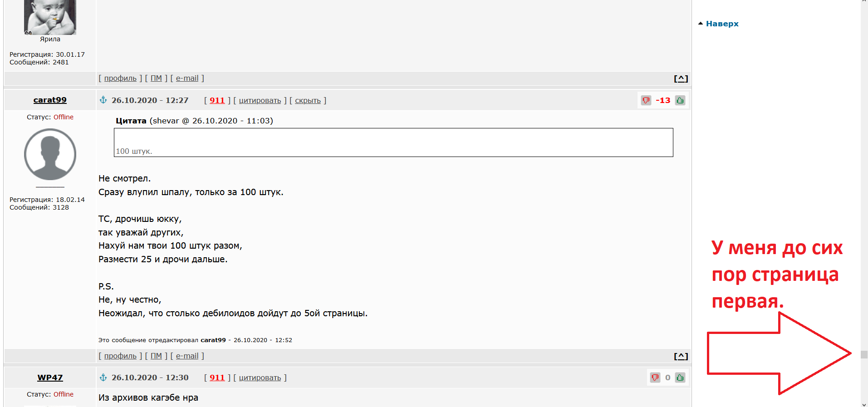
Task: Click anchor permalink icon on carat99's post
Action: (x=103, y=100)
